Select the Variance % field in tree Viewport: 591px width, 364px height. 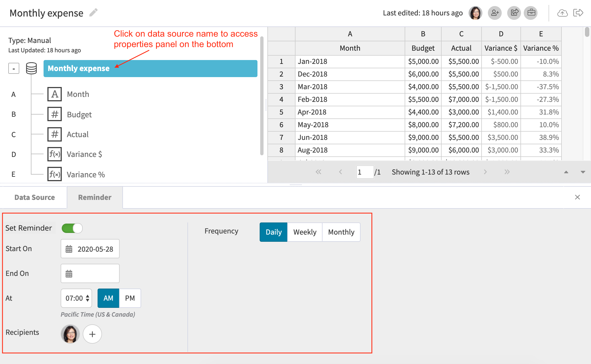click(x=86, y=175)
